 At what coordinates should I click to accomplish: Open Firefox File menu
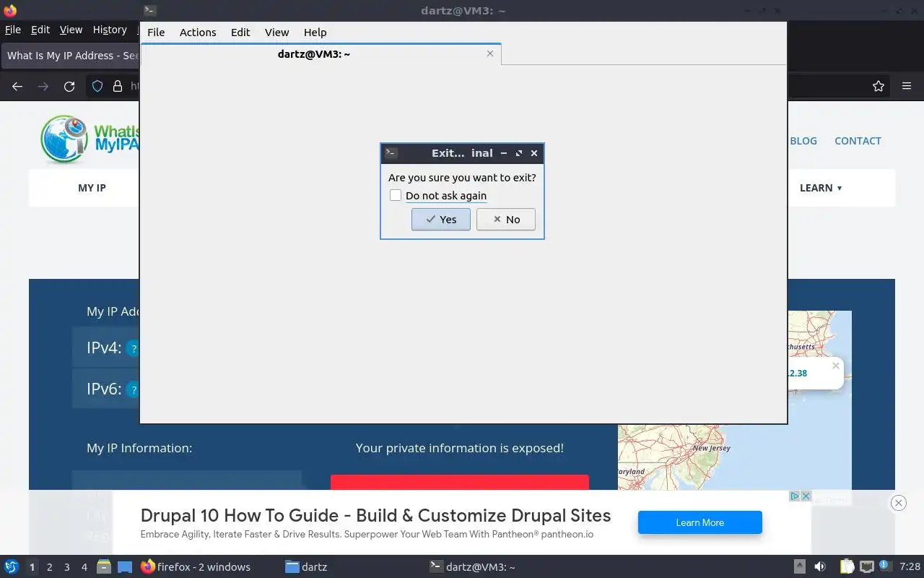(13, 30)
